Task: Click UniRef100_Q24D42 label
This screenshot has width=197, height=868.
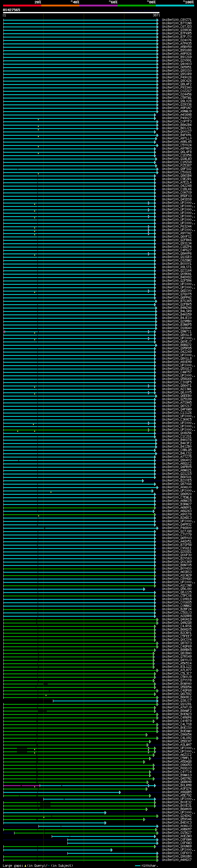Action: (177, 816)
